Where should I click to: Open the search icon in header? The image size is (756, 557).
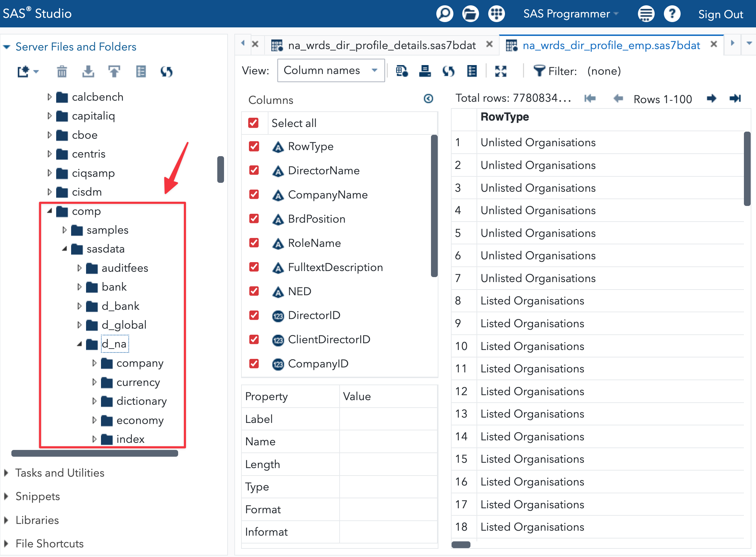(x=444, y=14)
